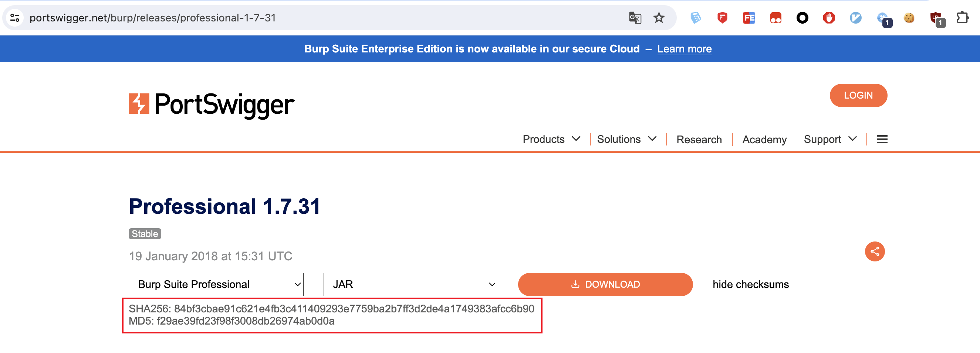Viewport: 980px width, 353px height.
Task: Open the Burp Suite Professional dropdown
Action: click(216, 284)
